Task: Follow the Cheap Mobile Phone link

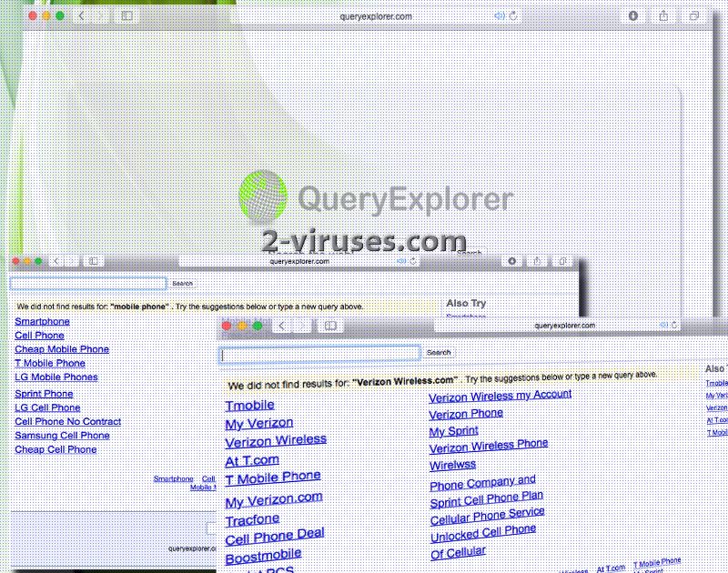Action: [x=62, y=349]
